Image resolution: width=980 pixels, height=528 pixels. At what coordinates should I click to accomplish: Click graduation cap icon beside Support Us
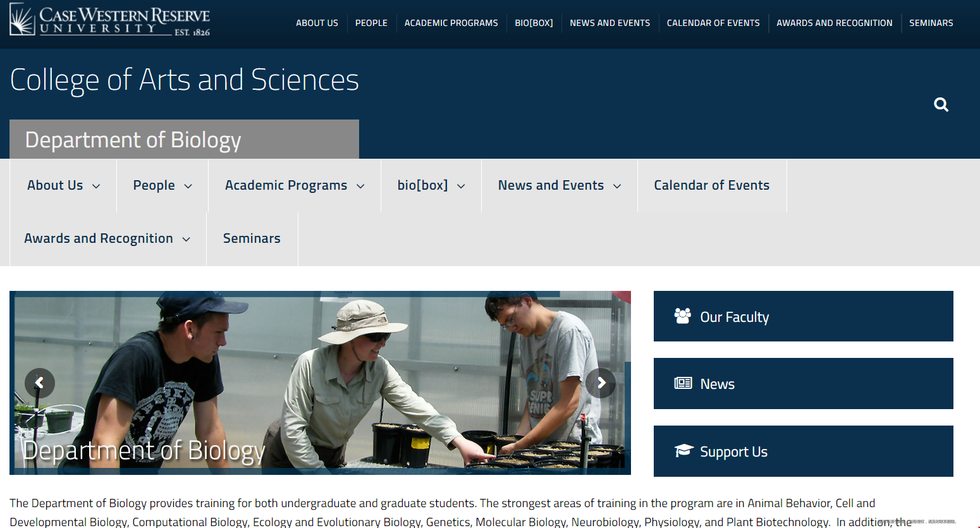point(683,450)
